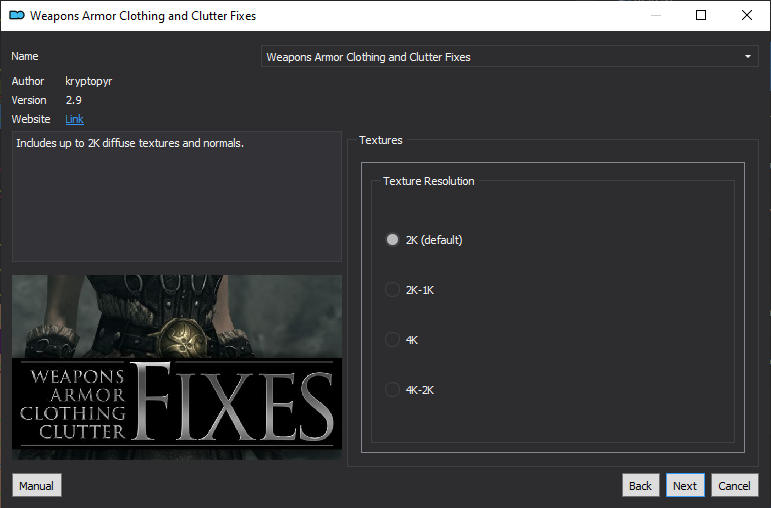Cancel the installer dialog

click(734, 485)
